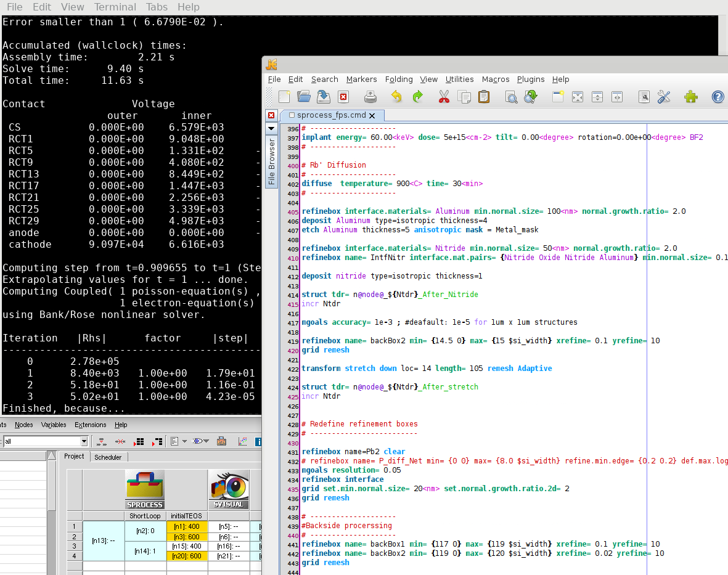Select node [n13]: -- cell
The image size is (728, 575).
103,540
